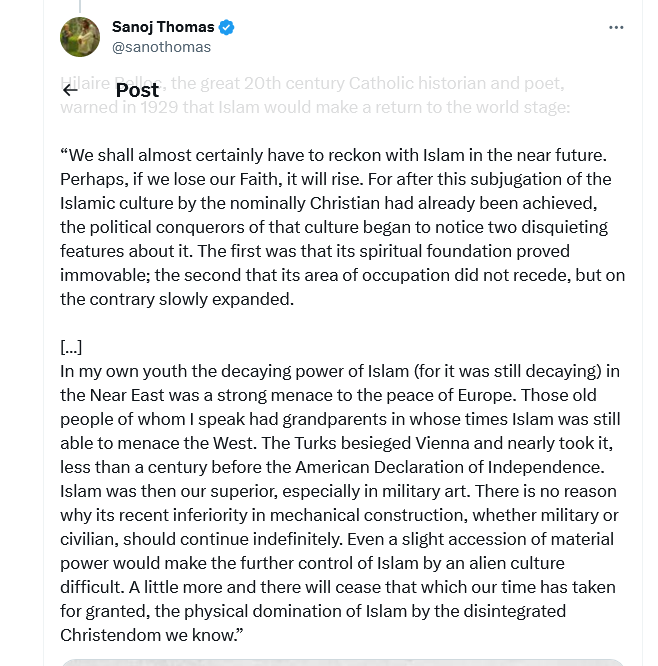
Task: Open the three-dot more options menu
Action: point(616,28)
